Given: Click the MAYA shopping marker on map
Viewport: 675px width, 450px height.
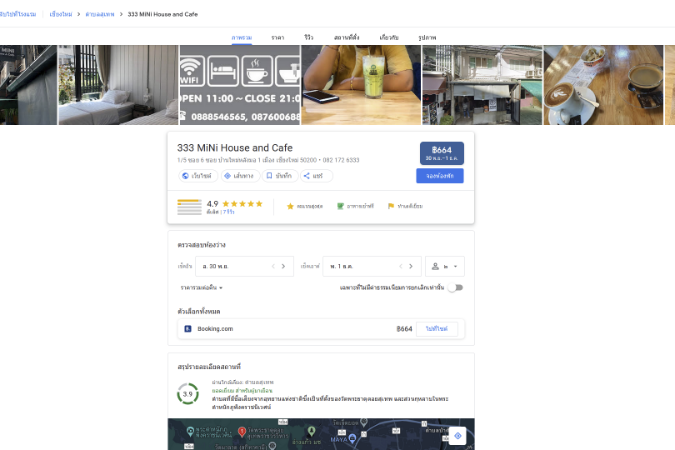Looking at the screenshot, I should [x=352, y=438].
